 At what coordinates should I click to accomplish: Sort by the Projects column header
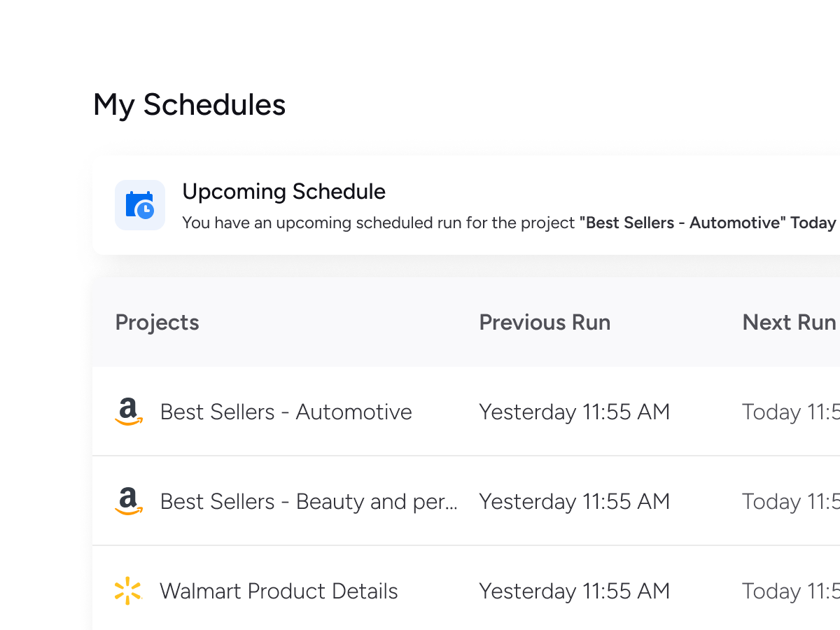pos(157,322)
